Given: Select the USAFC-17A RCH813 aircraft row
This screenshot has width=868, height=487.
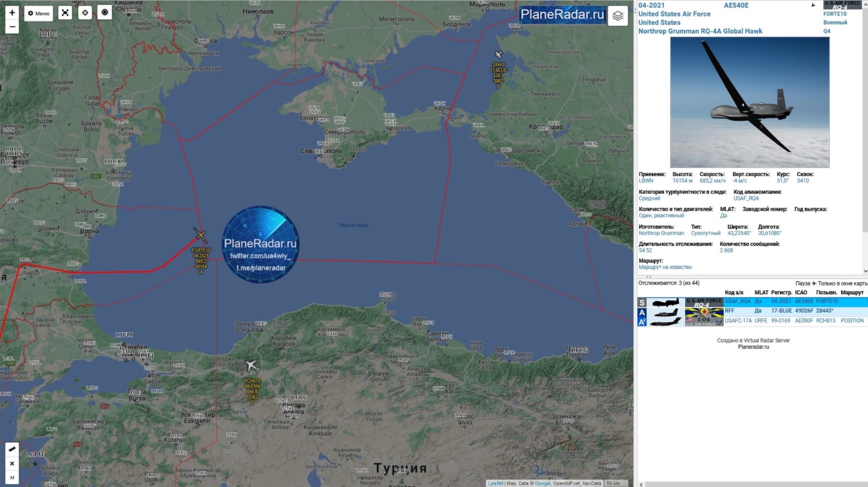Looking at the screenshot, I should pos(752,321).
